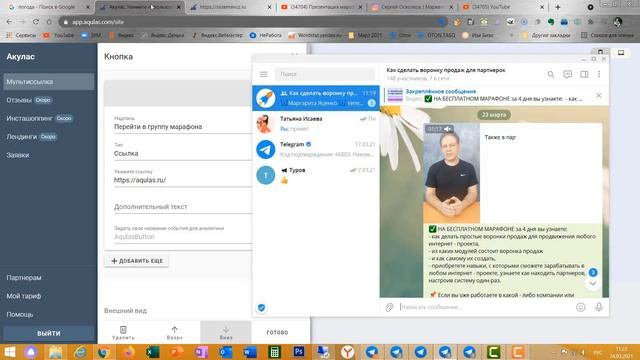
Task: Open Заявки in the sidebar
Action: pos(18,155)
